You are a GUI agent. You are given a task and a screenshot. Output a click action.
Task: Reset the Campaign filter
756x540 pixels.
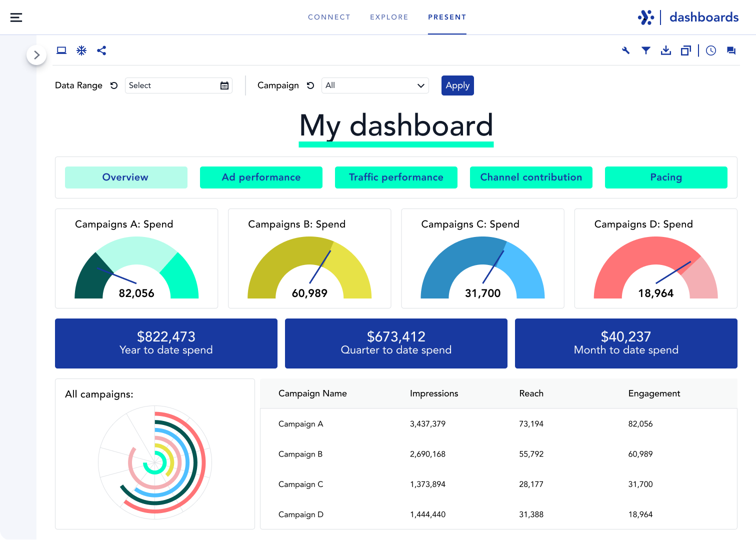pos(310,85)
